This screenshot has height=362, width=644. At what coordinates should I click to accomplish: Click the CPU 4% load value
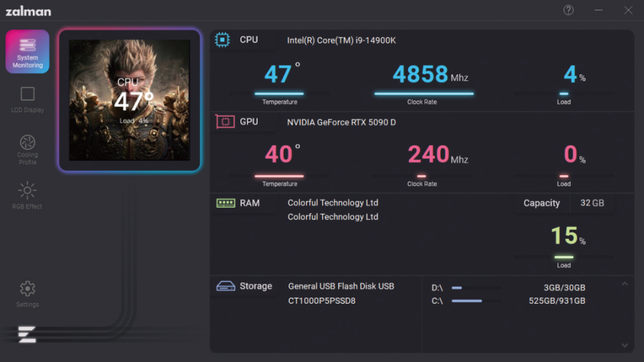click(x=574, y=74)
